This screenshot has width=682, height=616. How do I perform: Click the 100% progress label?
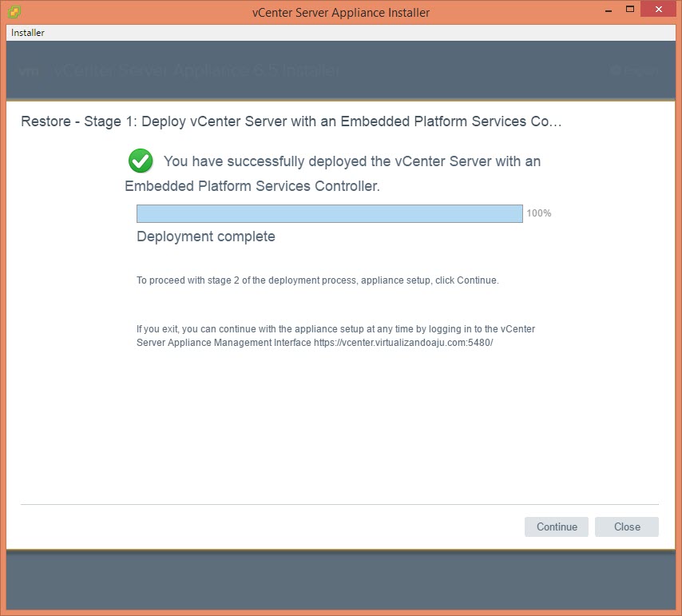538,213
